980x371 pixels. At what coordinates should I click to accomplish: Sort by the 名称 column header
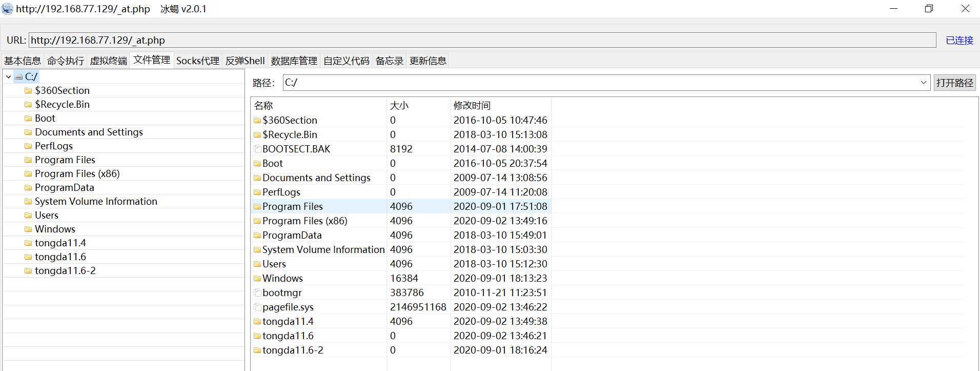[319, 105]
